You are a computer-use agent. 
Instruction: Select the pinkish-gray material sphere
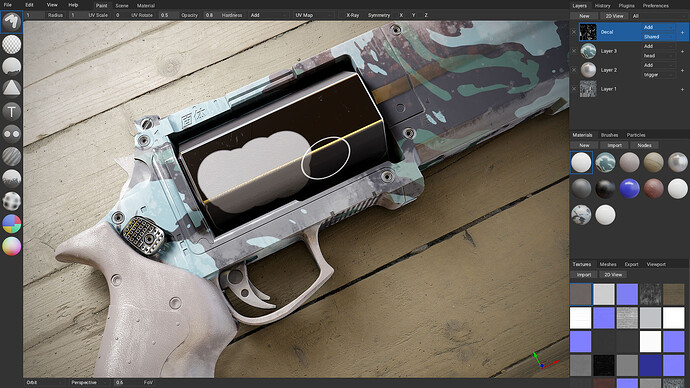click(629, 162)
